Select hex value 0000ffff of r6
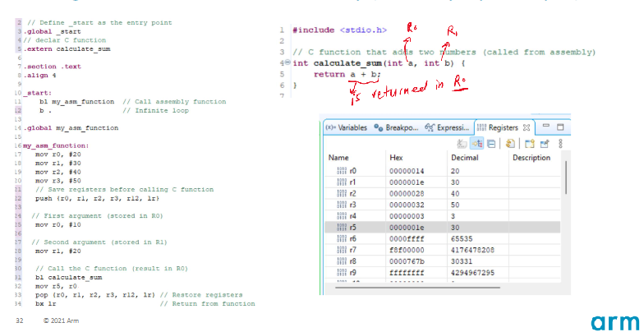The height and width of the screenshot is (332, 644). pos(407,238)
